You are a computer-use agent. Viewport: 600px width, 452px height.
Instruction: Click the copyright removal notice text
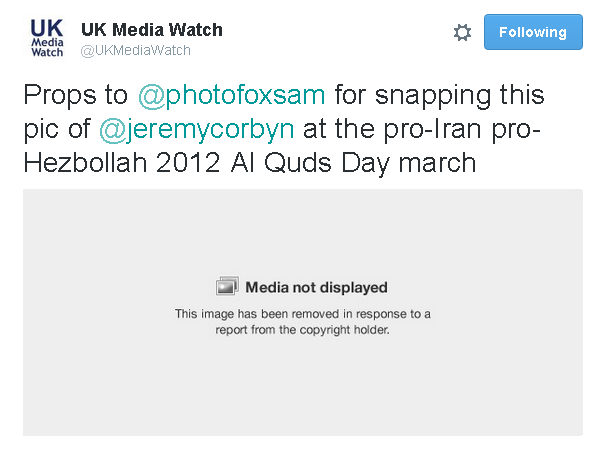302,321
